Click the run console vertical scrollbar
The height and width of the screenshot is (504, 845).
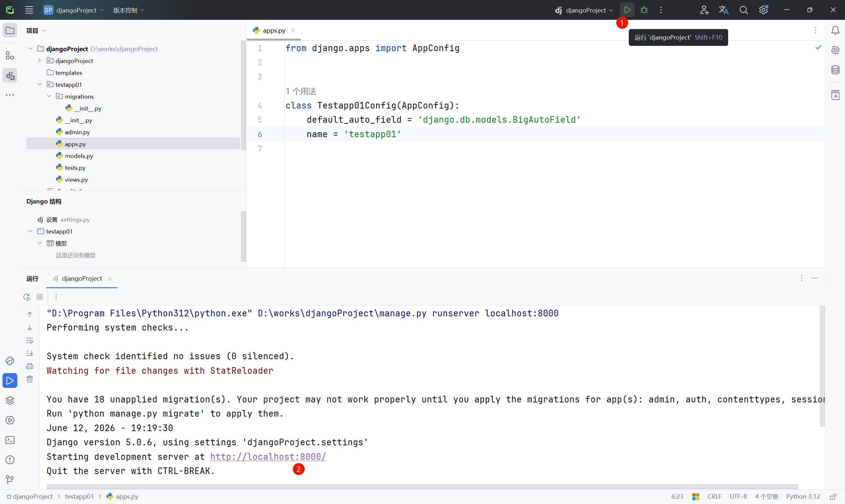822,366
